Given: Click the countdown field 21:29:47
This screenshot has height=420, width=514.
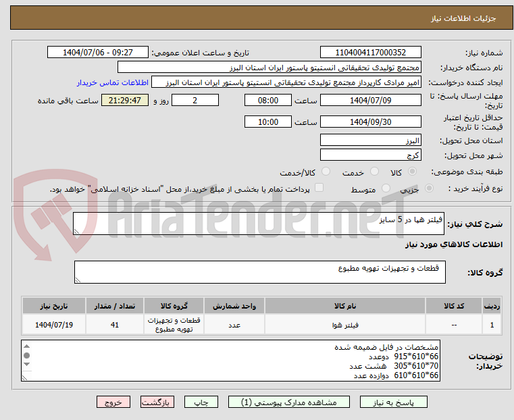Looking at the screenshot, I should [x=124, y=100].
